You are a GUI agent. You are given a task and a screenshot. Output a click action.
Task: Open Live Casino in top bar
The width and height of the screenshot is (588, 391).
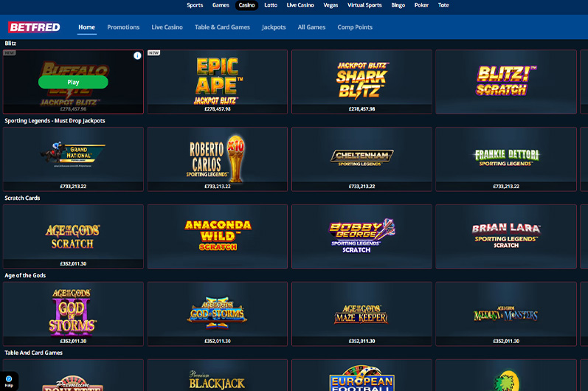point(300,5)
